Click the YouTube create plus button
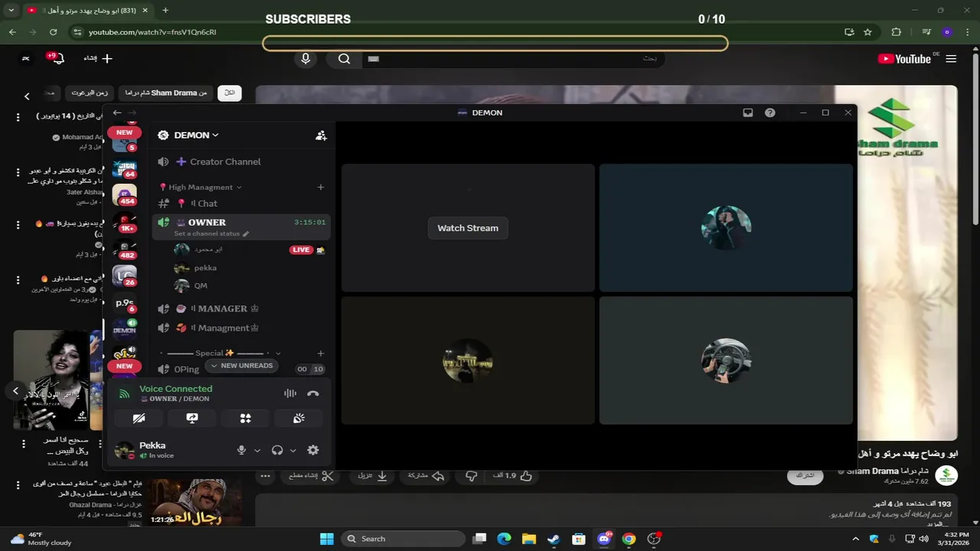 99,58
